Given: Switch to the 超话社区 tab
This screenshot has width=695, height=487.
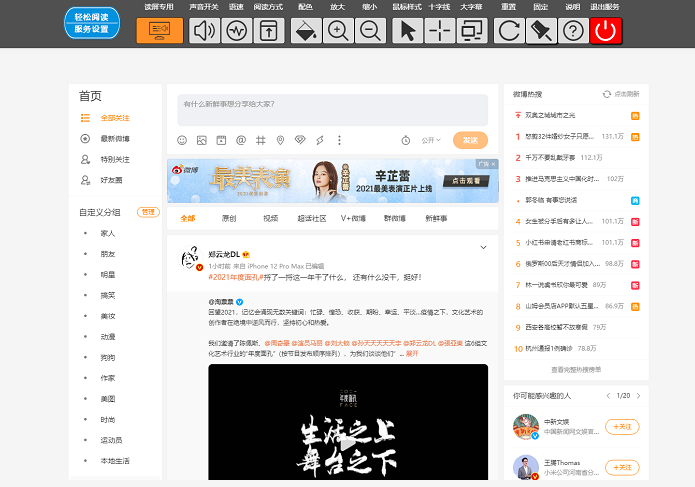Looking at the screenshot, I should (312, 218).
